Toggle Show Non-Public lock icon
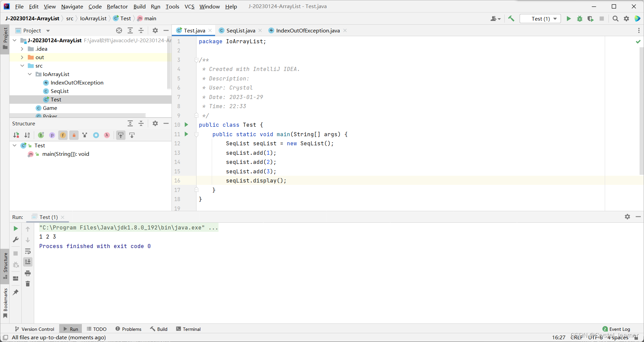644x342 pixels. (74, 135)
